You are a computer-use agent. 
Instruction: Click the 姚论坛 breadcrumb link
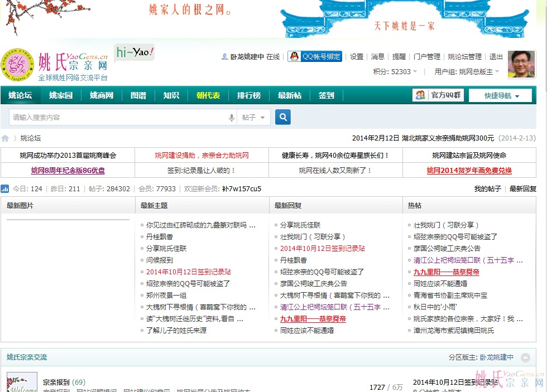point(30,138)
